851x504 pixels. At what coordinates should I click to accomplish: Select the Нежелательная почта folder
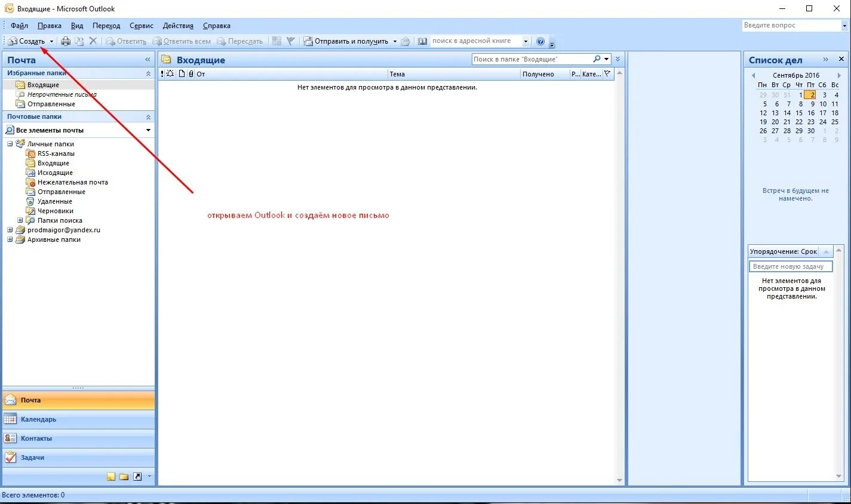73,182
